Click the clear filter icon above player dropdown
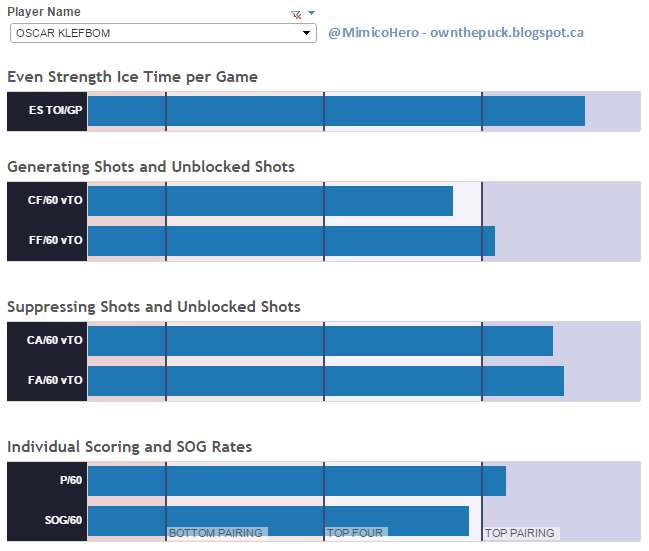Screen dimensions: 649x551 (x=295, y=14)
